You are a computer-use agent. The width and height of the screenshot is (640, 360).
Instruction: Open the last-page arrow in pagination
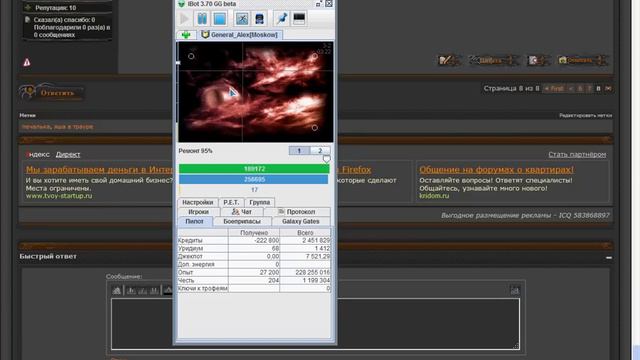(x=608, y=89)
